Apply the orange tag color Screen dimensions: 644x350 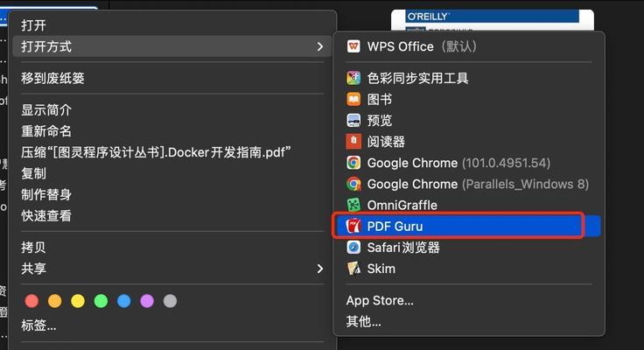tap(54, 301)
